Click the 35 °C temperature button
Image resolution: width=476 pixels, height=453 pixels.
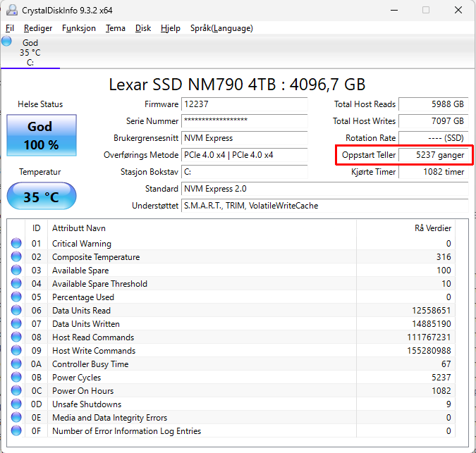42,196
